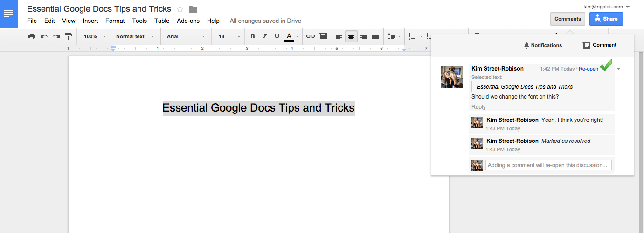Toggle Underline formatting
This screenshot has height=233, width=644.
pyautogui.click(x=277, y=36)
